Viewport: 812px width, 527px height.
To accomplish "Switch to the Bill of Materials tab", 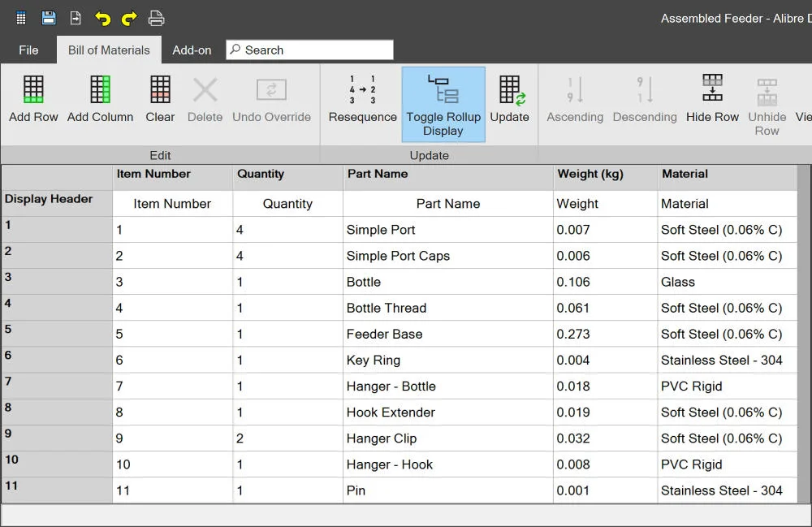I will [109, 50].
